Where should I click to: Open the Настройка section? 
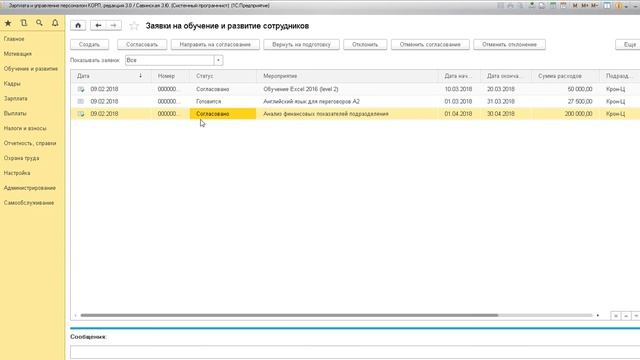point(17,173)
